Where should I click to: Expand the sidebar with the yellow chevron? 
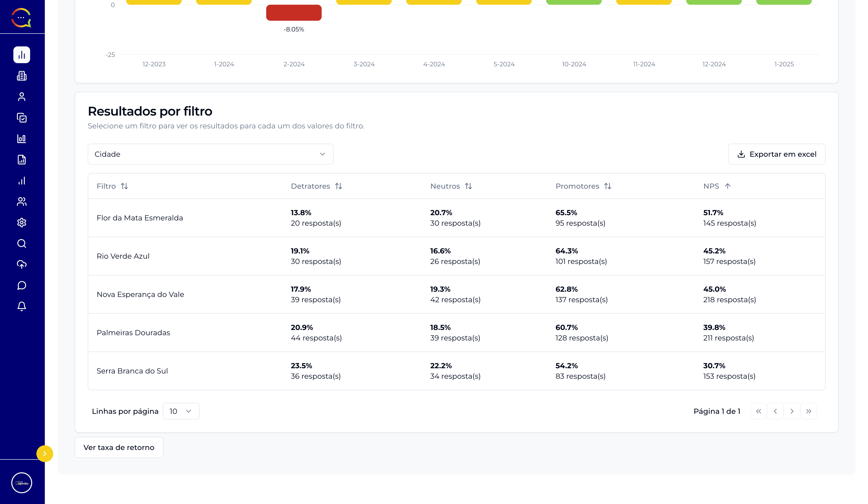click(45, 454)
